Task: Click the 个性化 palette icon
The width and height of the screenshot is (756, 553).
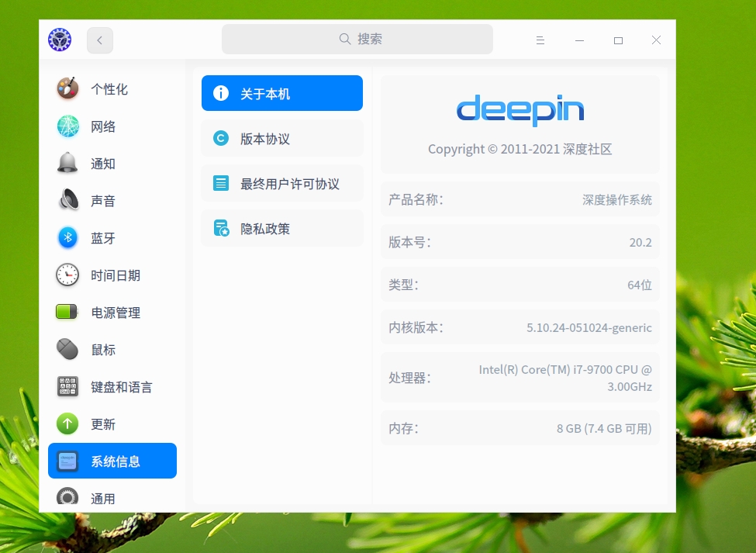Action: click(68, 88)
